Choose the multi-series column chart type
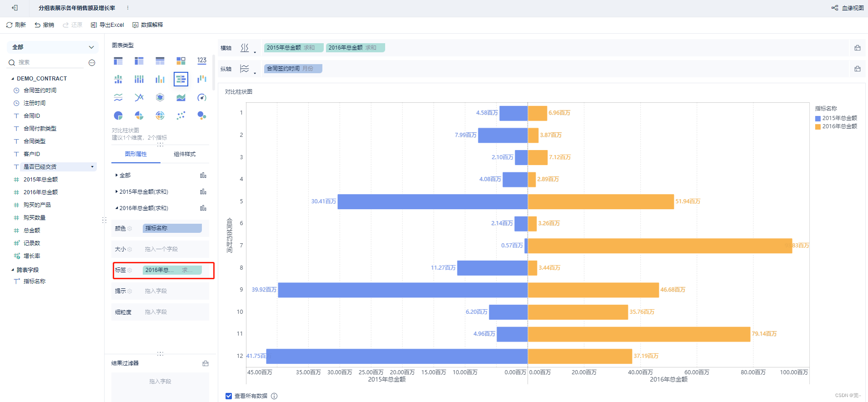This screenshot has width=868, height=402. pos(160,79)
